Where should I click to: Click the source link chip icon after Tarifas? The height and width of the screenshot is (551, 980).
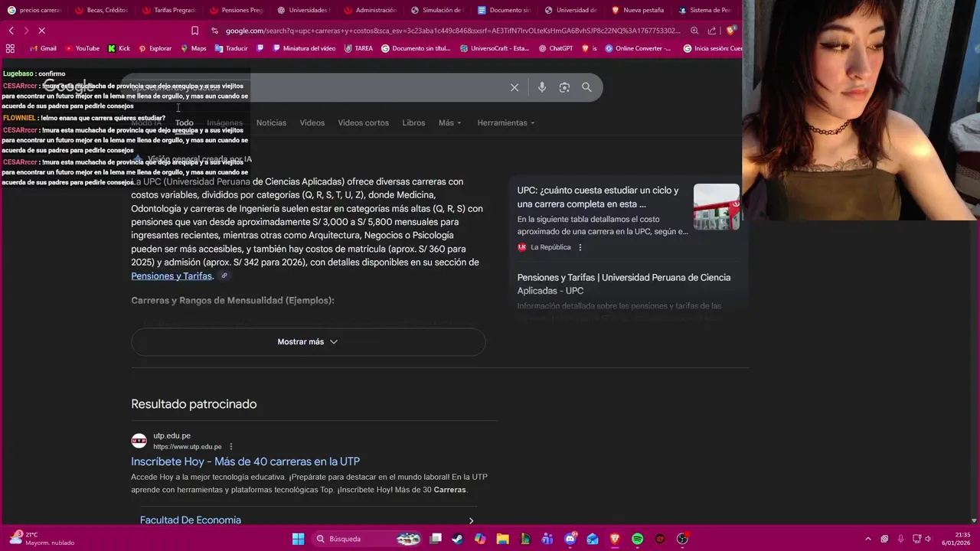tap(224, 275)
